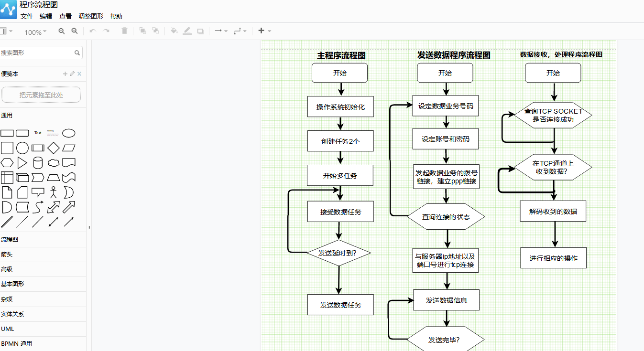Screen dimensions: 644x351
Task: Select the stick figure actor shape
Action: 54,192
